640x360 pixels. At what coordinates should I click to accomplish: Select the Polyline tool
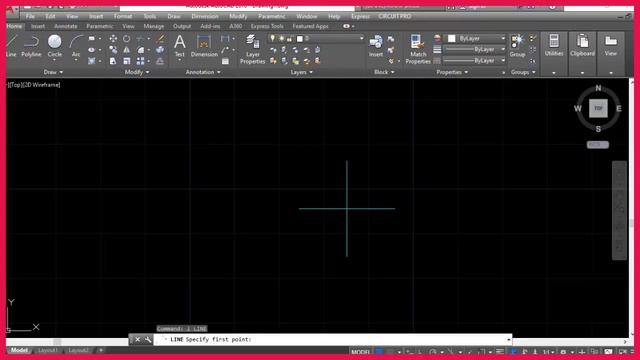pos(31,46)
